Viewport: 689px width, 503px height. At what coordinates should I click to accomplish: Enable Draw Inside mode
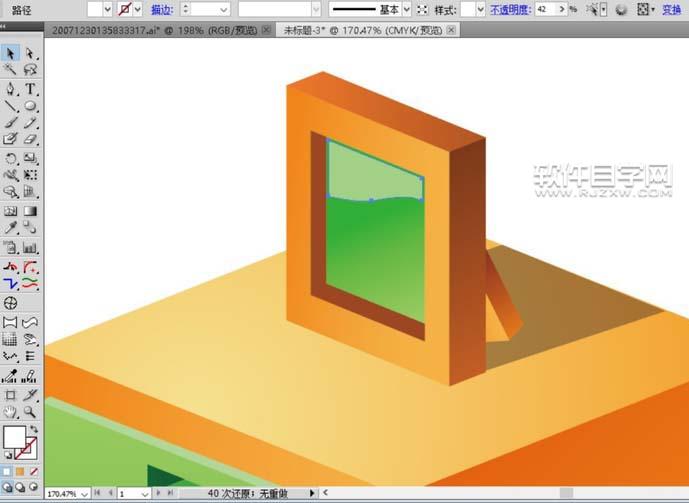click(x=33, y=486)
